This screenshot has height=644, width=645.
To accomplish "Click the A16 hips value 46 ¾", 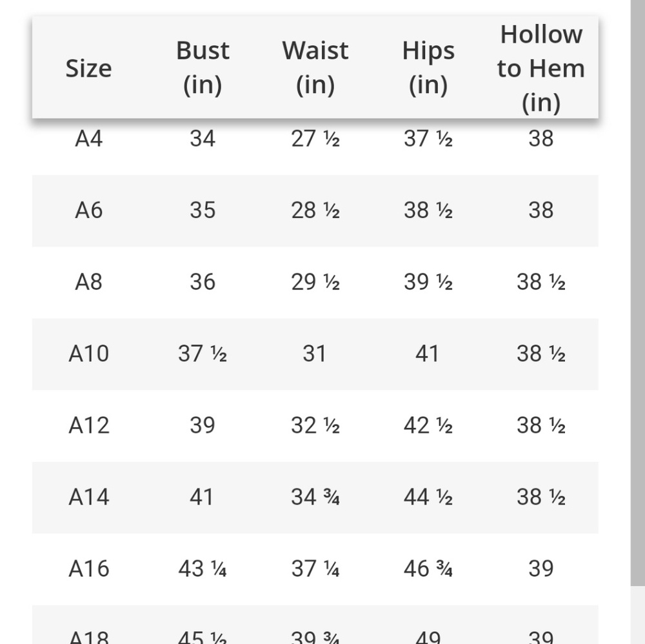I will [428, 569].
